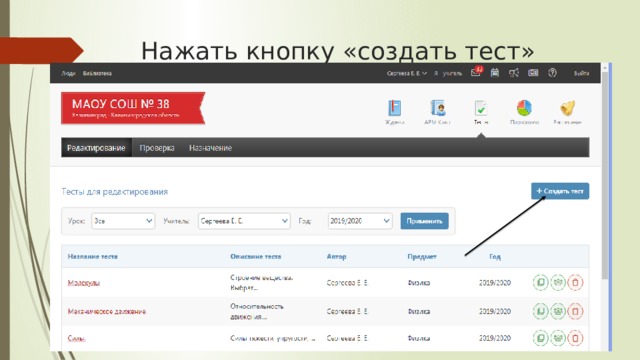Delete the Механическое движение test

(x=575, y=311)
